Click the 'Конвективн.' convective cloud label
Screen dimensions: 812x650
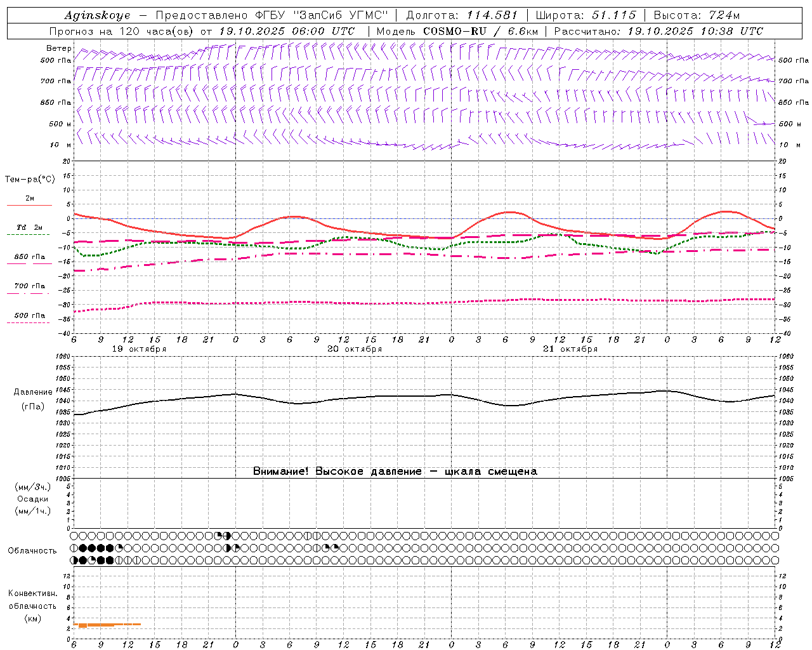pyautogui.click(x=32, y=594)
